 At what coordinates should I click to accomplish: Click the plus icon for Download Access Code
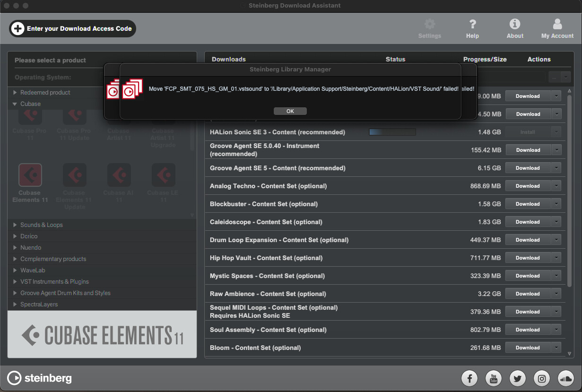tap(18, 28)
